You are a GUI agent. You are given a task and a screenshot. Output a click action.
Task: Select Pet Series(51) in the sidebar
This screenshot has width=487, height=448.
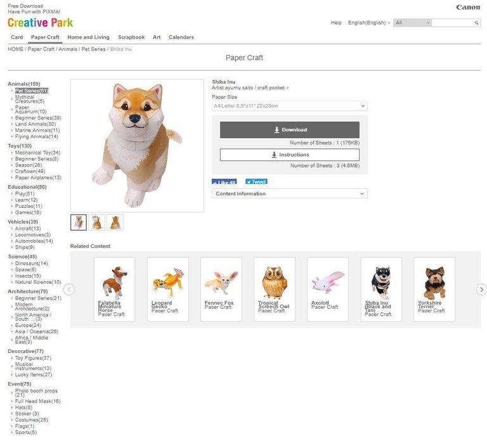click(32, 91)
